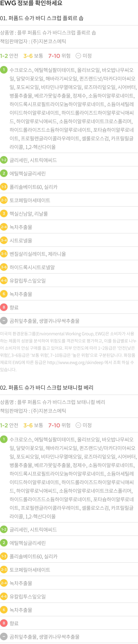This screenshot has width=138, height=644.
Task: Click the grade 3 badge beside 헥실신남알
Action: tap(4, 213)
